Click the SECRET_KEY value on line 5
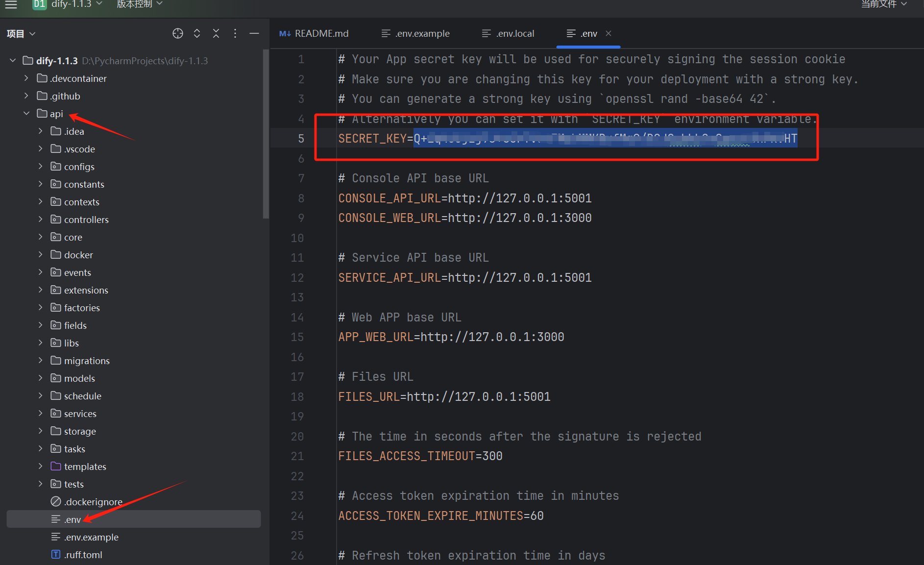 pyautogui.click(x=603, y=138)
